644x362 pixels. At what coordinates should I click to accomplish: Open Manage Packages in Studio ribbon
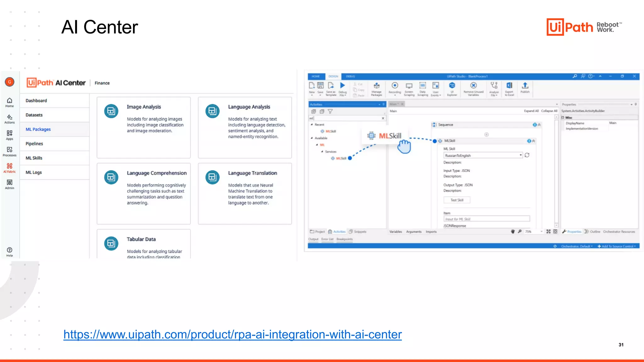tap(376, 89)
